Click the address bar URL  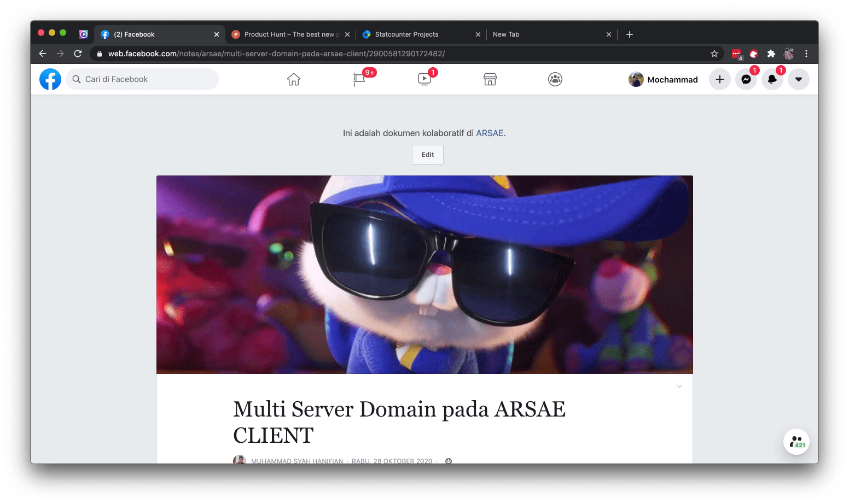(x=276, y=54)
